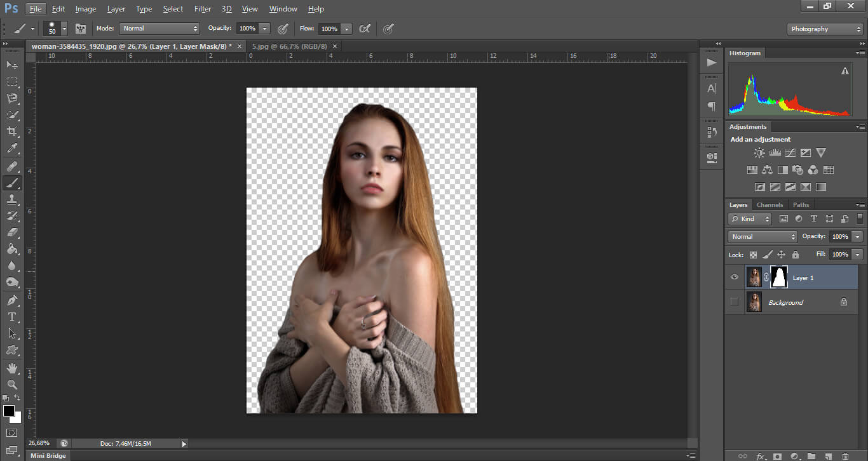Open the Filter menu

pyautogui.click(x=203, y=9)
